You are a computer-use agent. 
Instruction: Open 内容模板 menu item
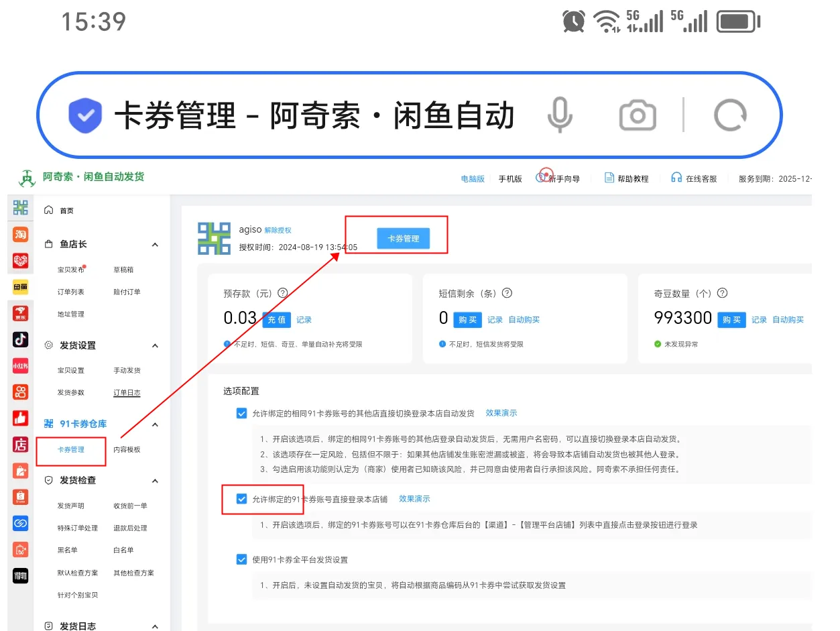(x=127, y=449)
